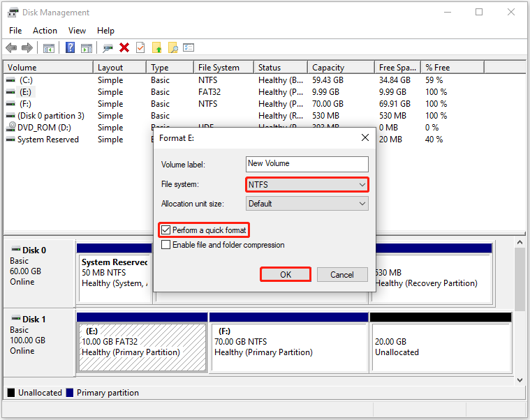Click the disk pane scroll down arrow
The image size is (530, 420).
(520, 380)
